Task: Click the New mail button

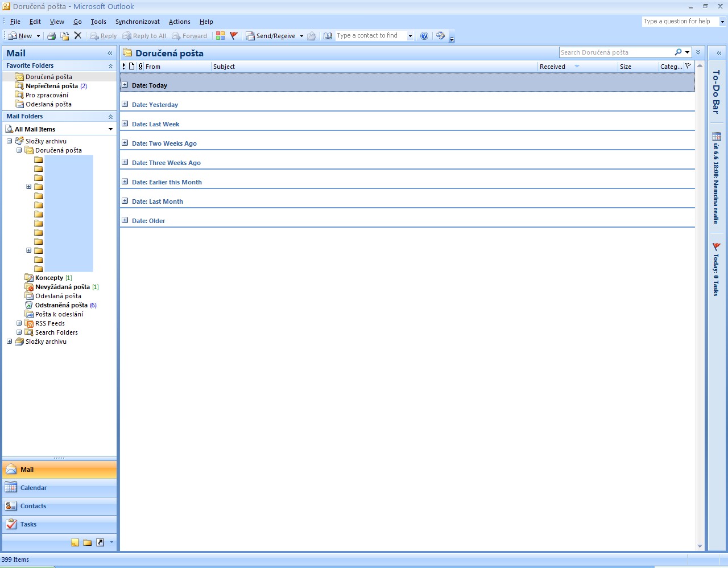Action: [20, 36]
